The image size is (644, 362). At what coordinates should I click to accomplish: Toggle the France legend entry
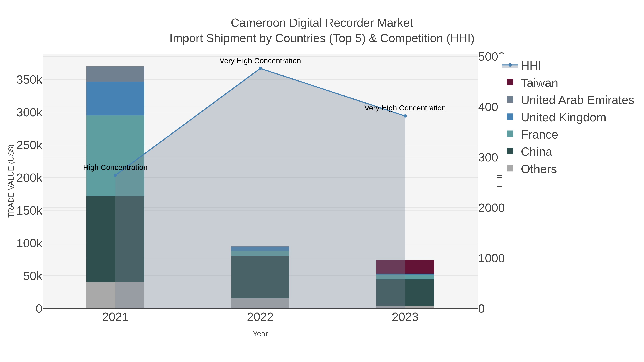pos(533,134)
